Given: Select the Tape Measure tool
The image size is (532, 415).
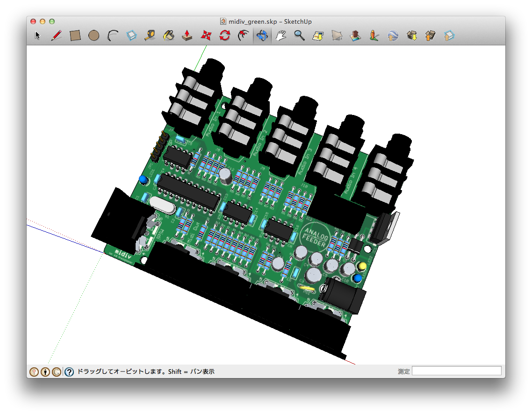Looking at the screenshot, I should [x=150, y=36].
